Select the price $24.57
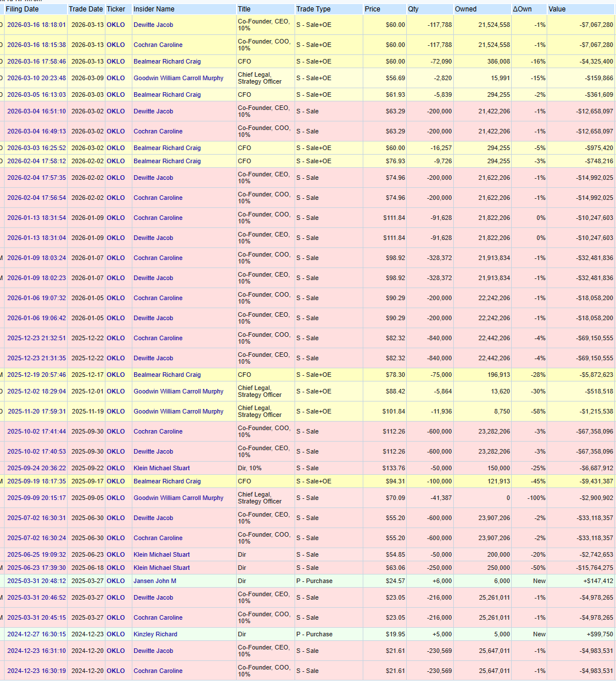This screenshot has width=616, height=681. [395, 581]
